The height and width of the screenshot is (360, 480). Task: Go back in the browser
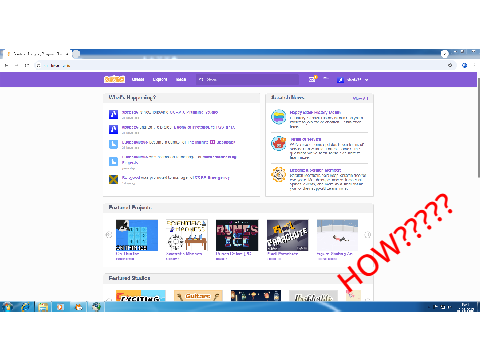[6, 65]
